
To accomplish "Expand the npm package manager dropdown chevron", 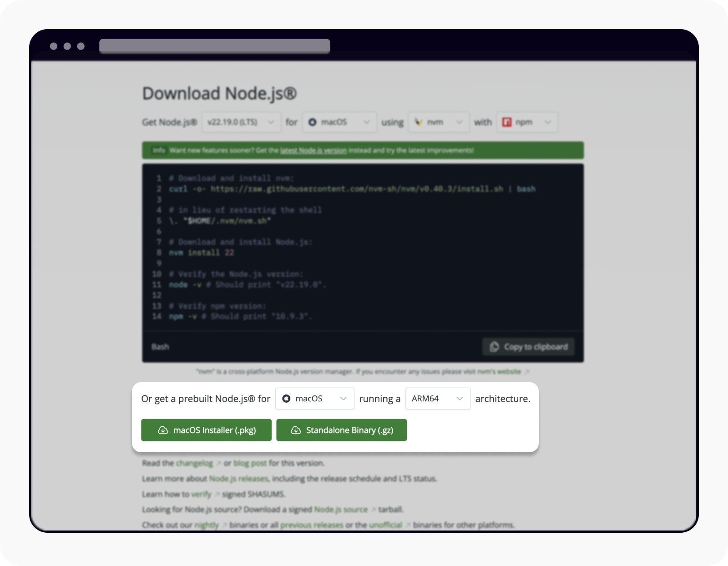I will [x=548, y=122].
